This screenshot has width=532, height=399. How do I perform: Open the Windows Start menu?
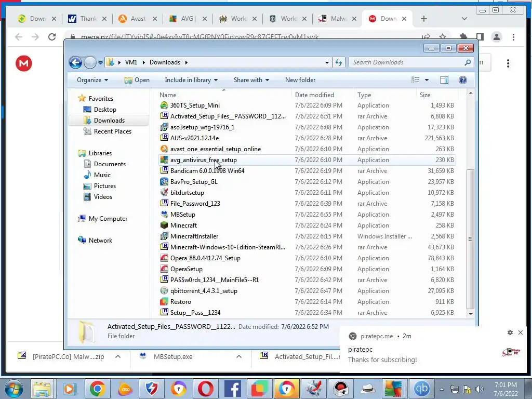pos(14,389)
